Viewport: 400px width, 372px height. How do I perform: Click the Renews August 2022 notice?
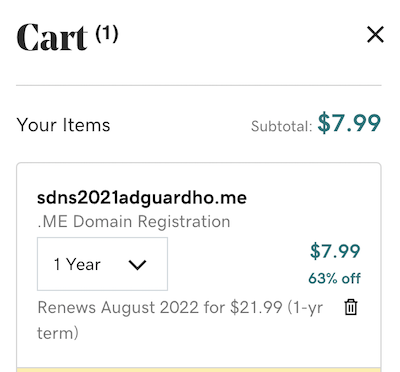click(x=180, y=320)
